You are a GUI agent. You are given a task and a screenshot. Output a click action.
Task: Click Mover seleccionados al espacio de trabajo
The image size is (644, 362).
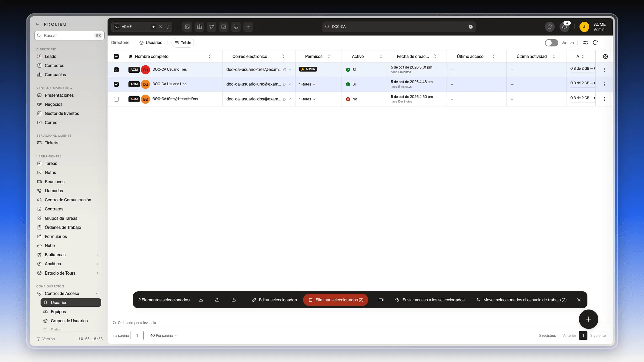pos(522,300)
